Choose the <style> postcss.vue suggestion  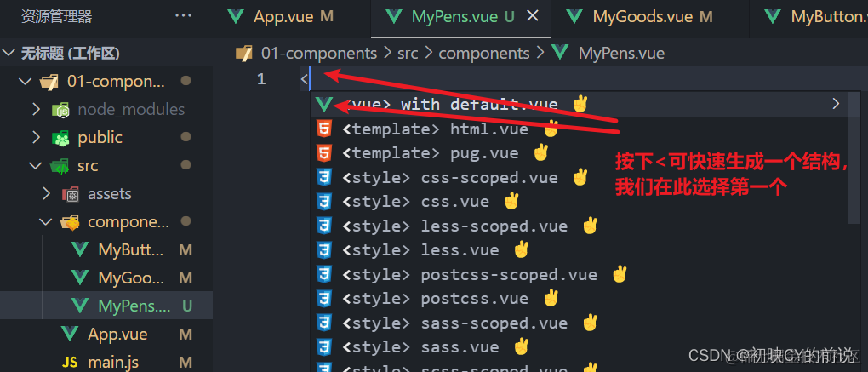pyautogui.click(x=578, y=299)
